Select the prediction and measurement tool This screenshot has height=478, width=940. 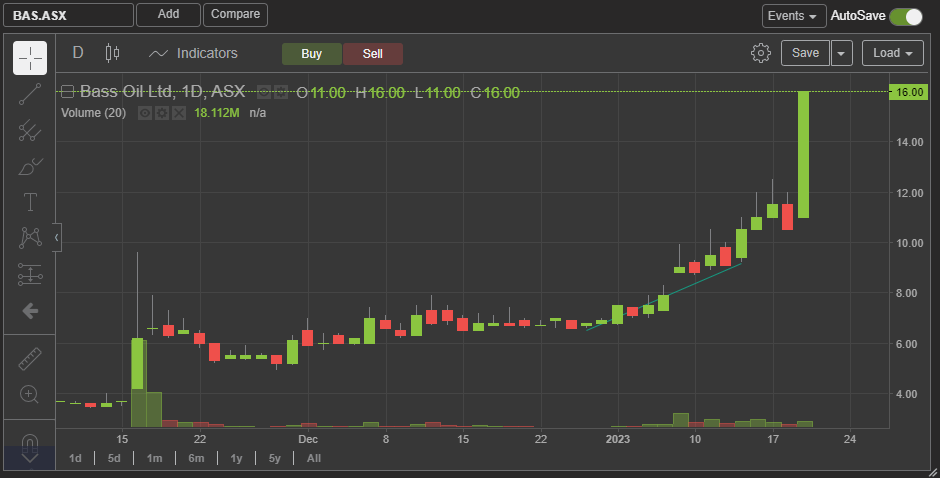[30, 274]
